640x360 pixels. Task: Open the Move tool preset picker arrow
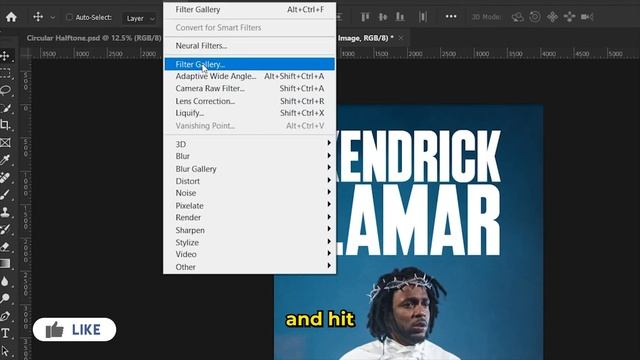(x=53, y=18)
